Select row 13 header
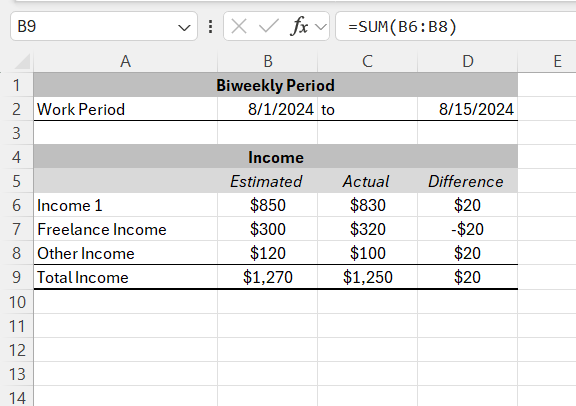Screen dimensions: 576x406 tap(17, 374)
